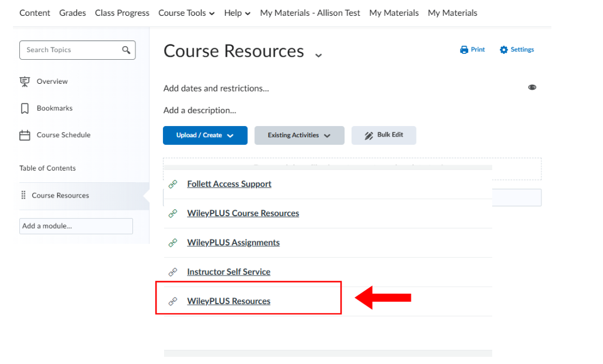
Task: Click the Bookmarks ribbon icon
Action: [25, 108]
